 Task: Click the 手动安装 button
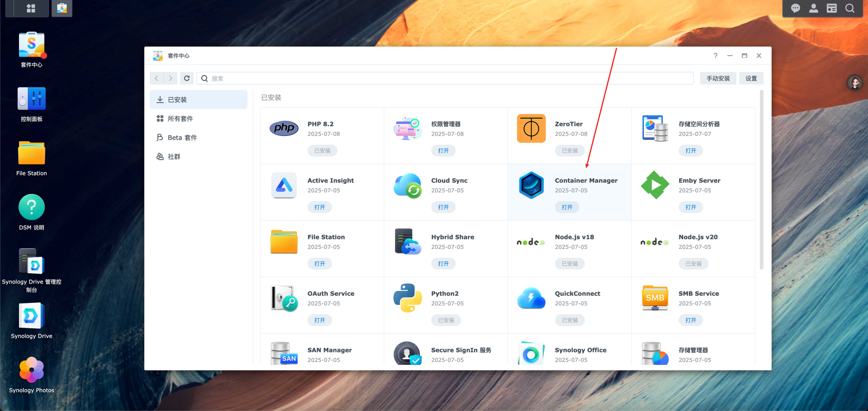click(x=718, y=78)
